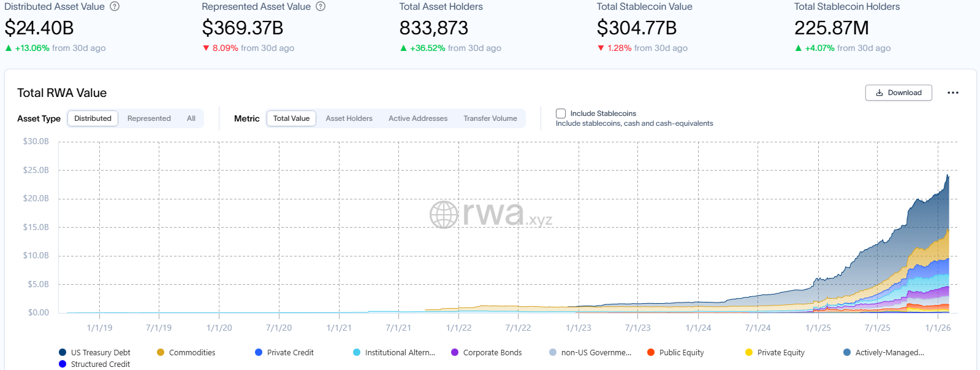Switch asset type to Represented
Screen dimensions: 980x370
(149, 118)
